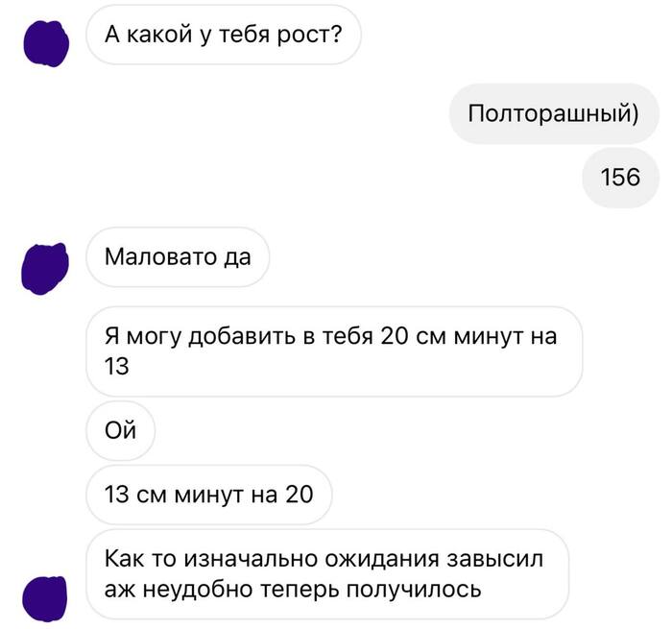This screenshot has height=629, width=672.
Task: Click the word "добавить" in the long message
Action: click(242, 336)
